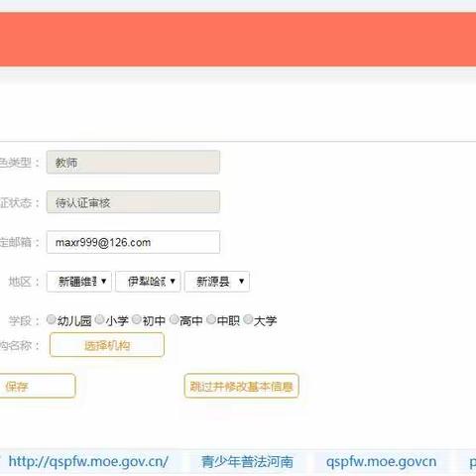Choose the 初中 school stage option

pos(137,319)
